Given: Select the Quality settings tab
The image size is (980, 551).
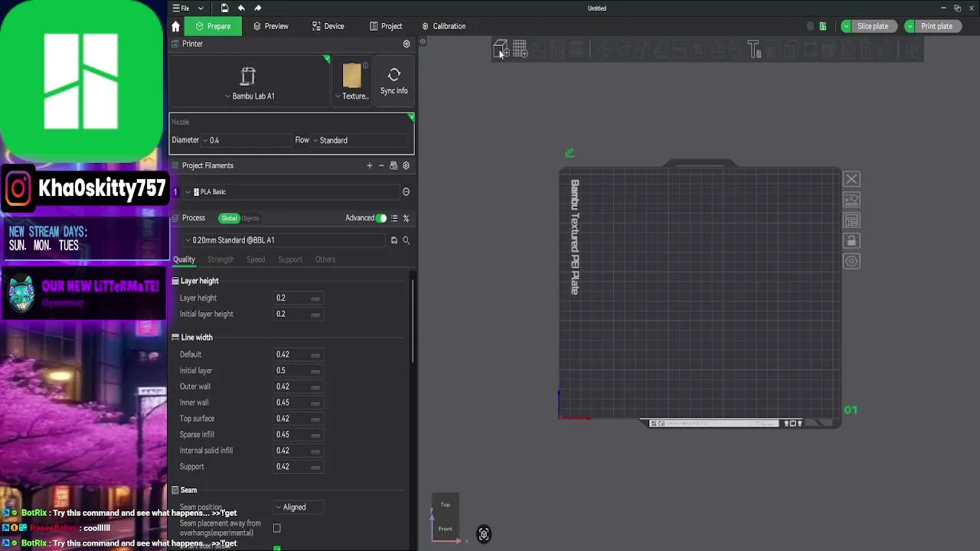Looking at the screenshot, I should pos(184,259).
